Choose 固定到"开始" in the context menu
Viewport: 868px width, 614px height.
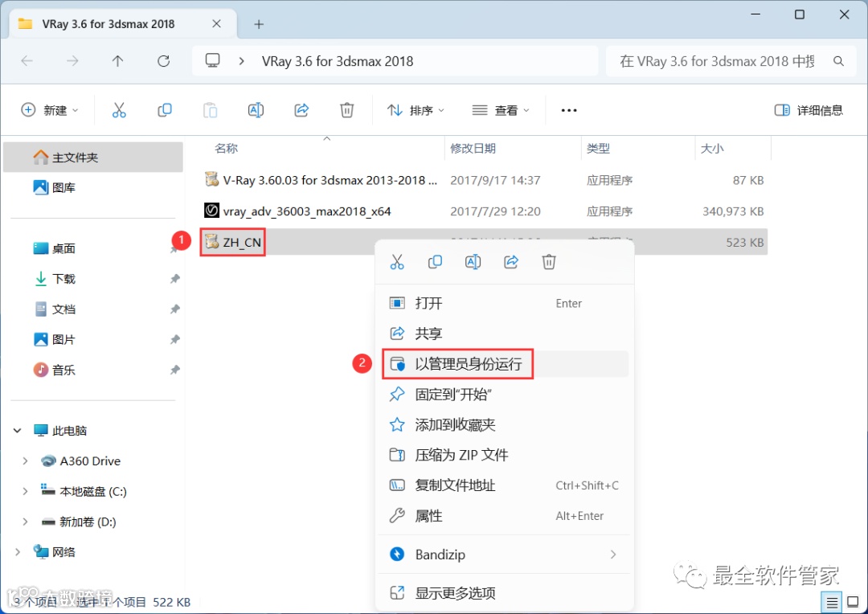[504, 395]
